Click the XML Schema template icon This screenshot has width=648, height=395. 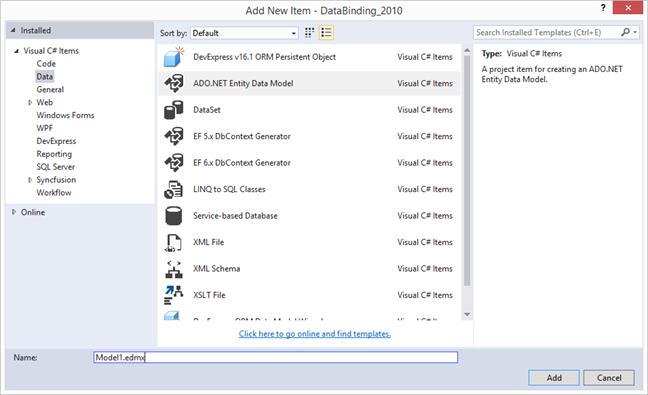point(174,269)
